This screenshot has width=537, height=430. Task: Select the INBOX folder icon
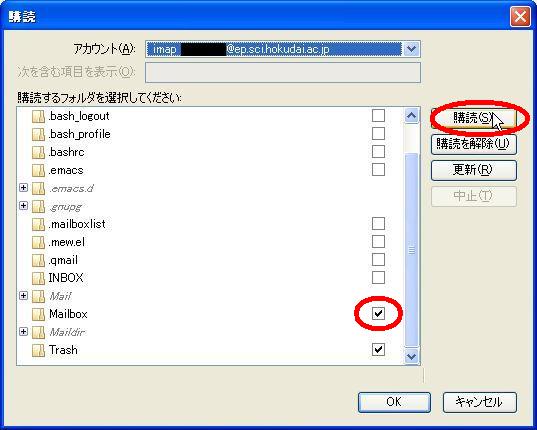38,278
